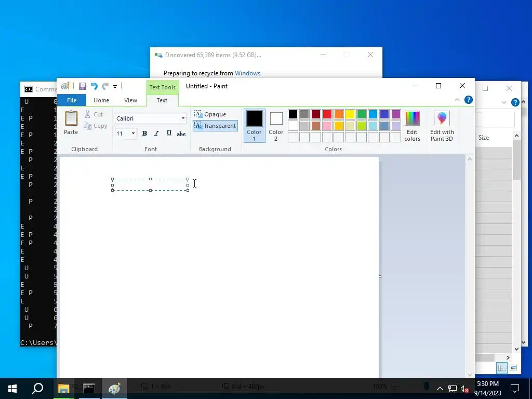
Task: Click the Command Prompt title bar icon
Action: coord(29,89)
